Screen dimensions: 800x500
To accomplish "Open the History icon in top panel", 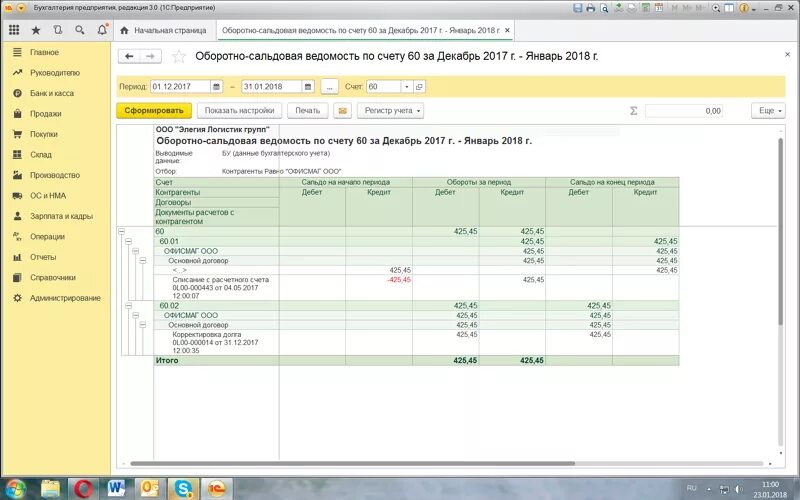I will pyautogui.click(x=58, y=30).
